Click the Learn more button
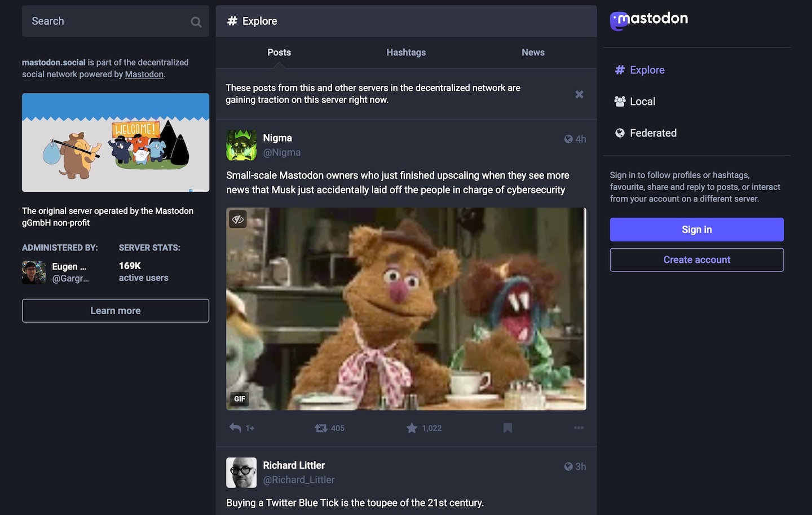 click(116, 311)
